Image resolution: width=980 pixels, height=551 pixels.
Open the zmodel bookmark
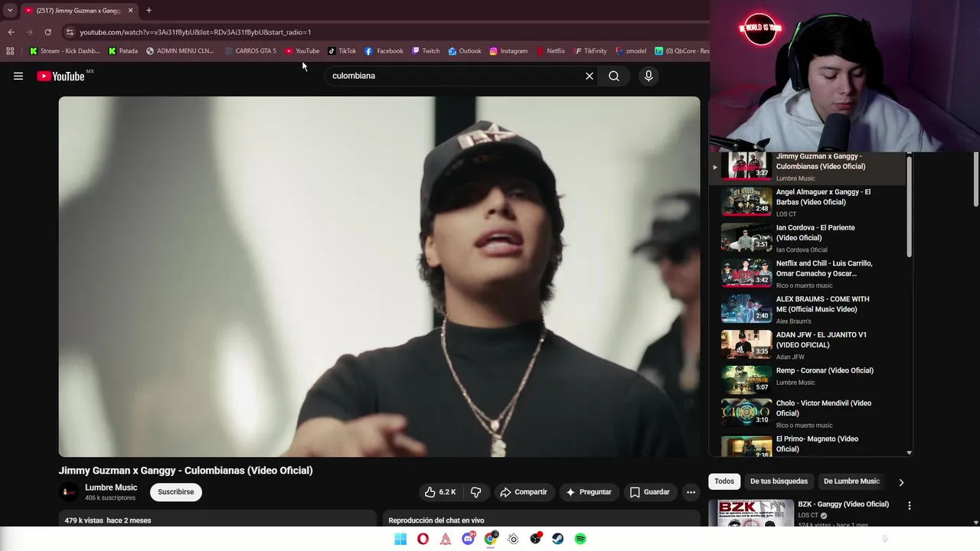tap(631, 51)
